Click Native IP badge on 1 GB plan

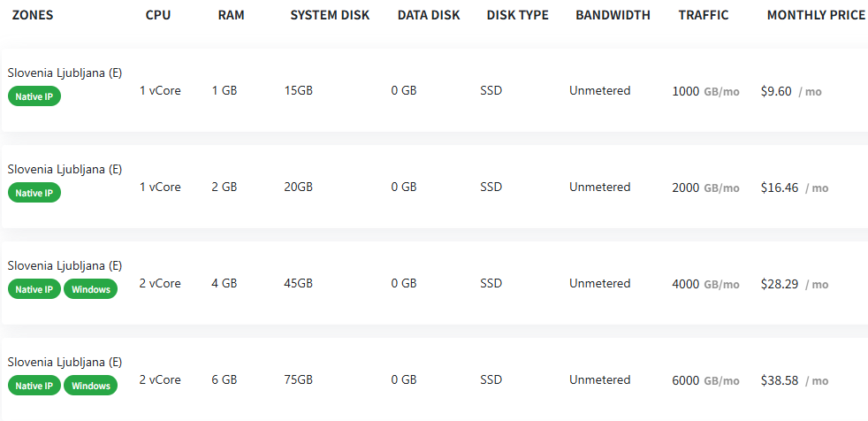click(x=34, y=96)
